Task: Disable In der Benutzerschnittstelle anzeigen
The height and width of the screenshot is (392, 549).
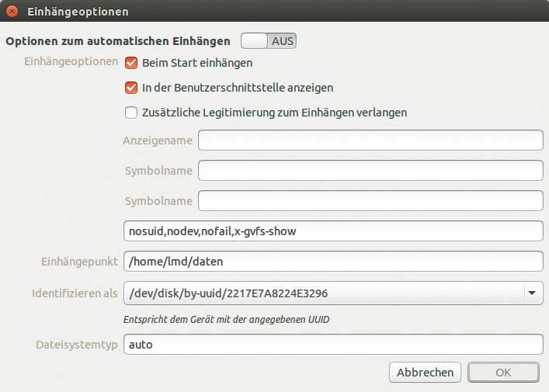Action: 131,88
